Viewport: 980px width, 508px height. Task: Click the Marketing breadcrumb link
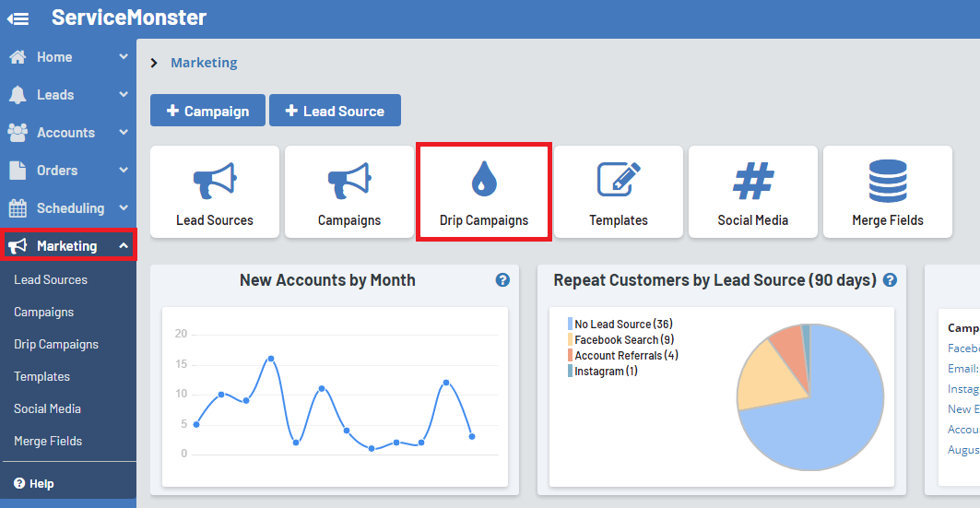tap(204, 63)
